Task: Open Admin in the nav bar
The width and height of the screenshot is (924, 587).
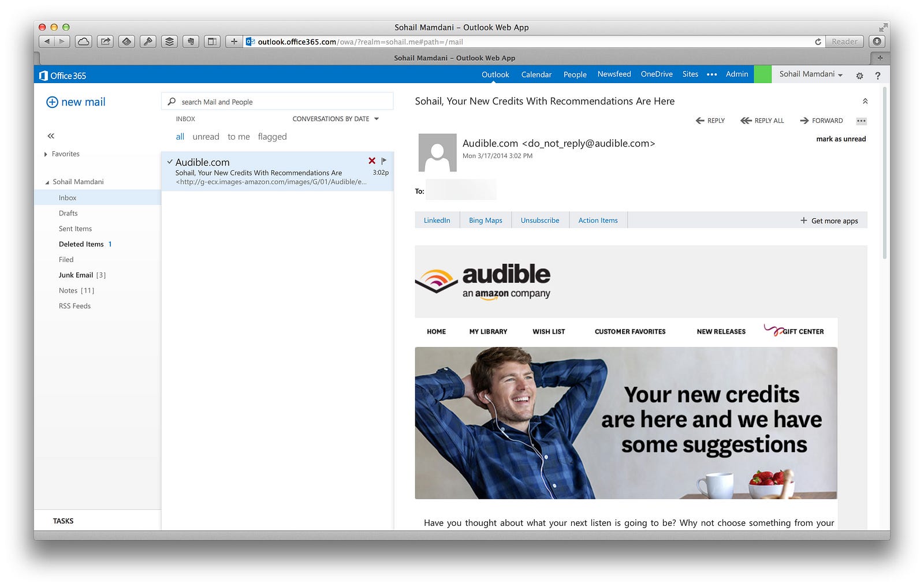Action: pos(737,74)
